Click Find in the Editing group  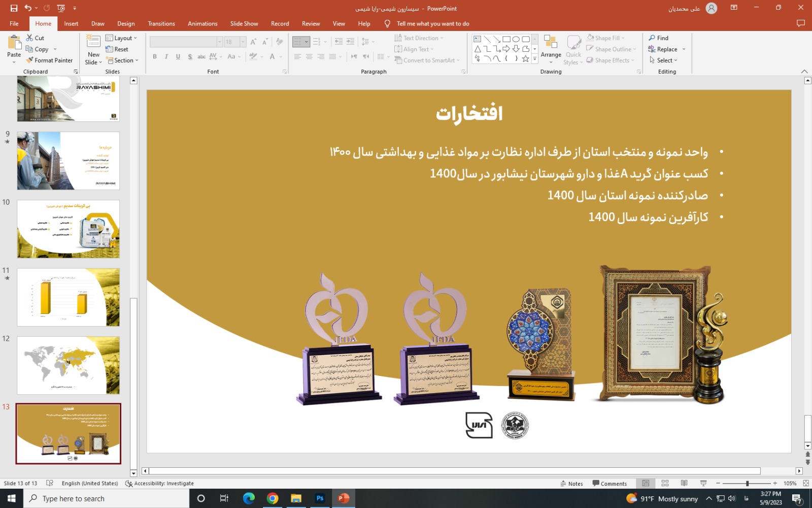click(659, 38)
